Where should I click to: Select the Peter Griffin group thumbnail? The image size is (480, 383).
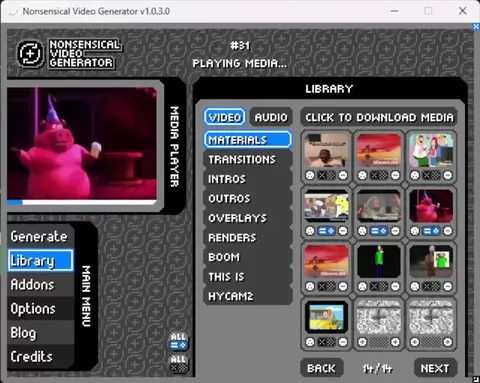431,151
